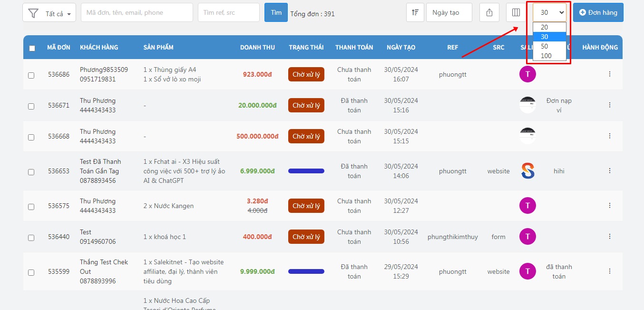Click the export/share icon button

489,12
